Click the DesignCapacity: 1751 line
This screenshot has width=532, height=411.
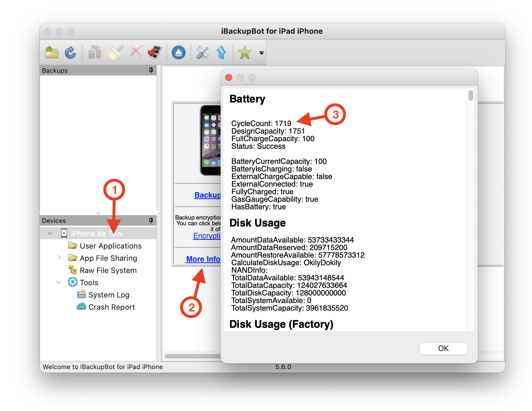point(268,131)
